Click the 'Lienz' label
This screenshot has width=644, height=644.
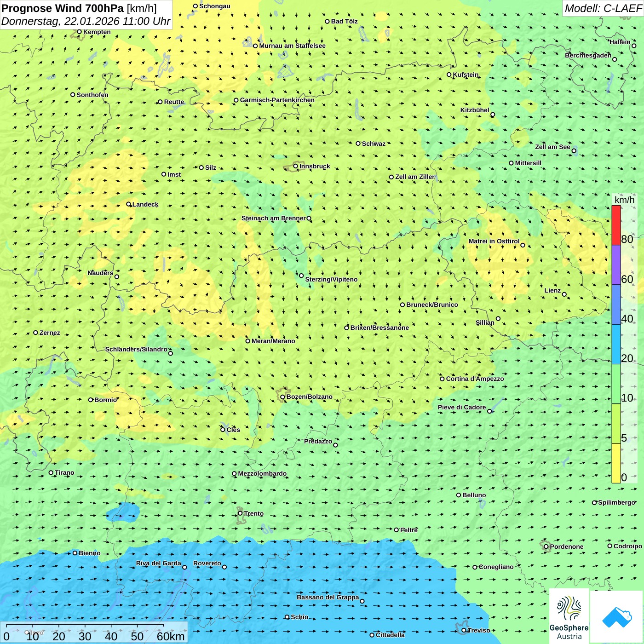(552, 290)
